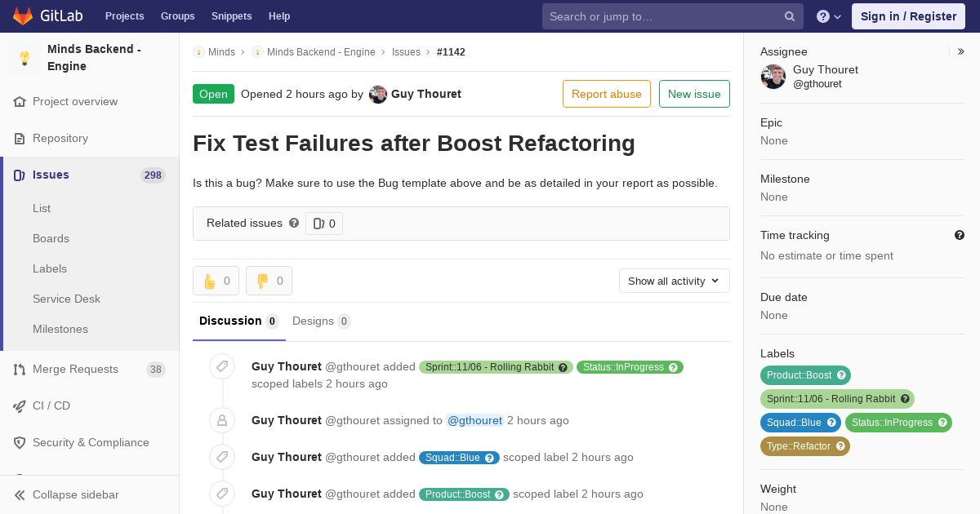The width and height of the screenshot is (980, 514).
Task: Click the search magnifier icon
Action: [x=790, y=16]
